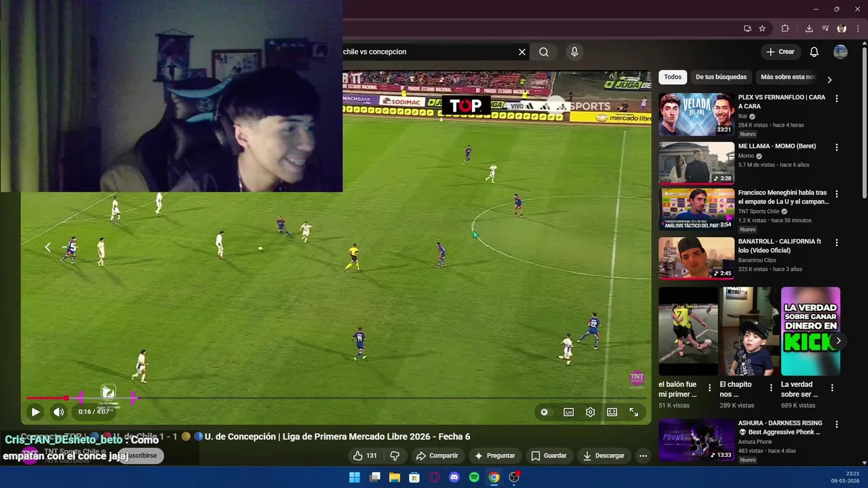Open Microsoft Store from the taskbar
The width and height of the screenshot is (868, 488).
pos(414,477)
